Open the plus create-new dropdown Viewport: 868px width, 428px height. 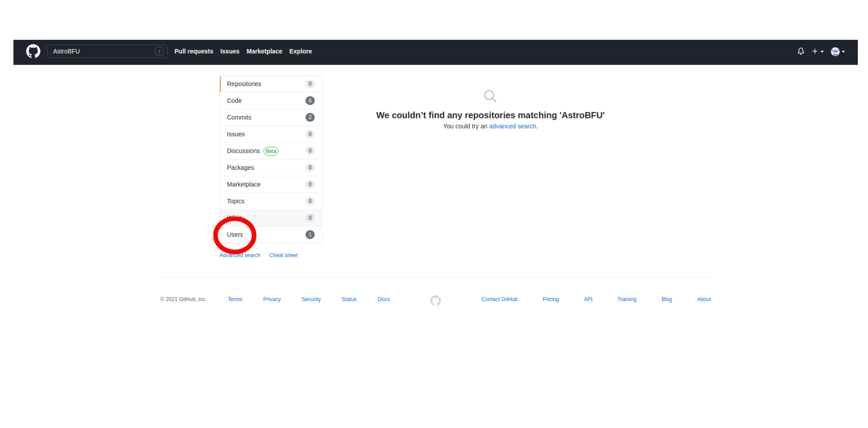point(818,51)
